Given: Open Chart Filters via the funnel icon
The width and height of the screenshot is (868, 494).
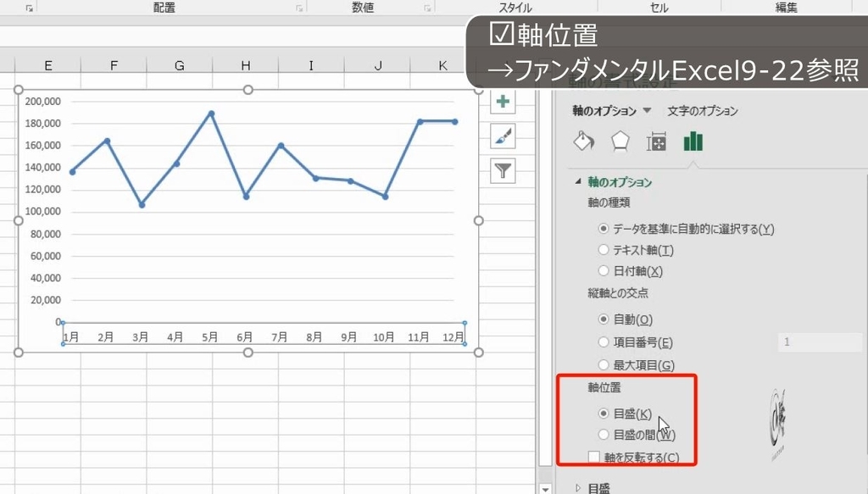Looking at the screenshot, I should pyautogui.click(x=504, y=170).
